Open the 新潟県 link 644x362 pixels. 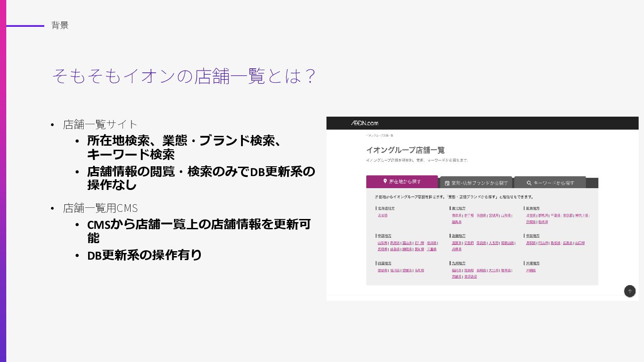(395, 243)
